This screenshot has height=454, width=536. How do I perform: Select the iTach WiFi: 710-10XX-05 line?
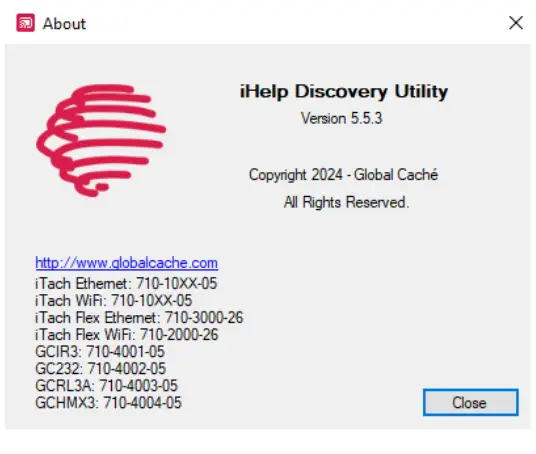click(x=113, y=301)
